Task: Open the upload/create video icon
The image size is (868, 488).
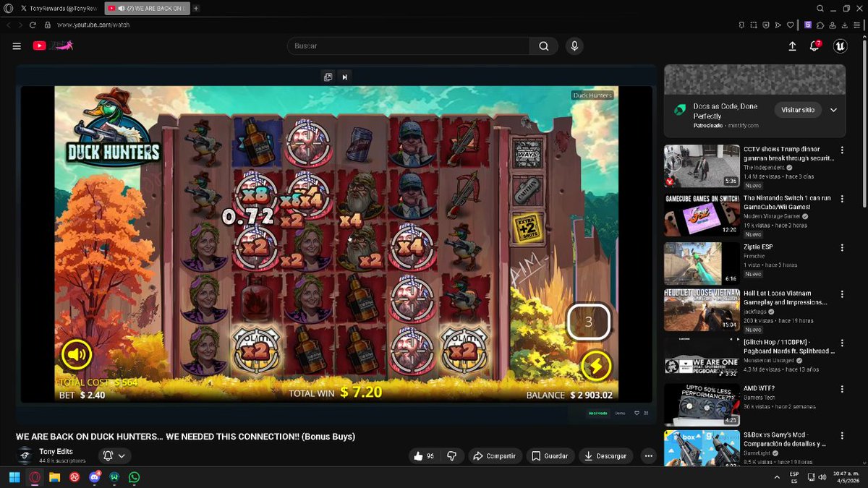Action: 792,46
